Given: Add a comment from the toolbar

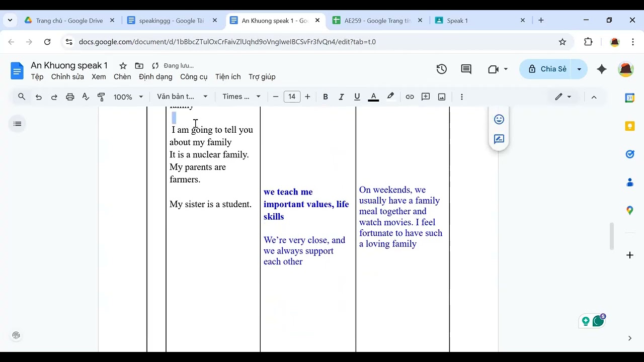Looking at the screenshot, I should (426, 97).
